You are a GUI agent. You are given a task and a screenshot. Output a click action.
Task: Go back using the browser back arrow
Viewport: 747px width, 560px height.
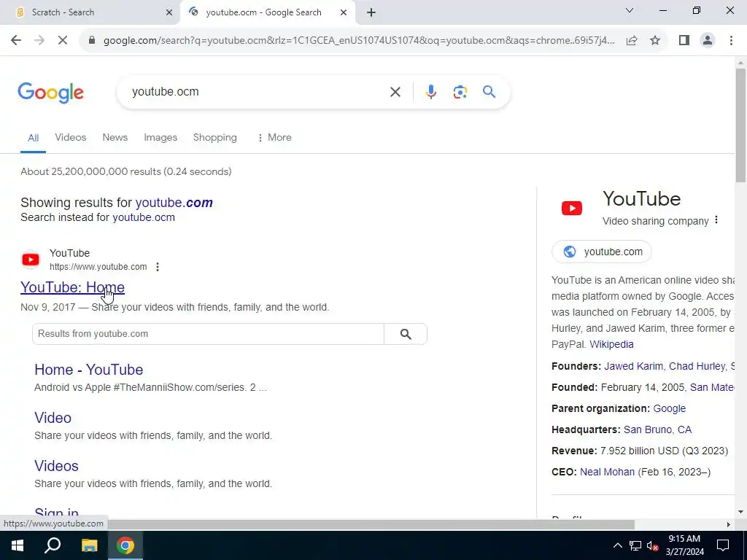click(16, 41)
